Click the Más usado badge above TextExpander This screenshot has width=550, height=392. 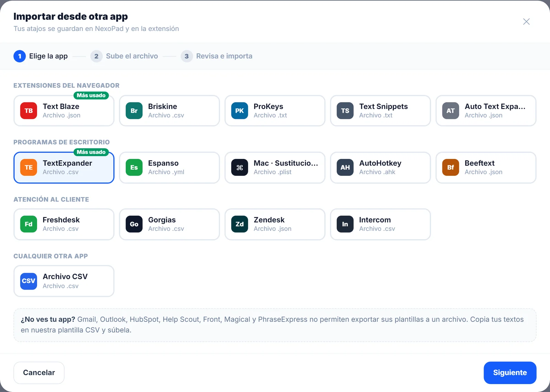pyautogui.click(x=91, y=152)
